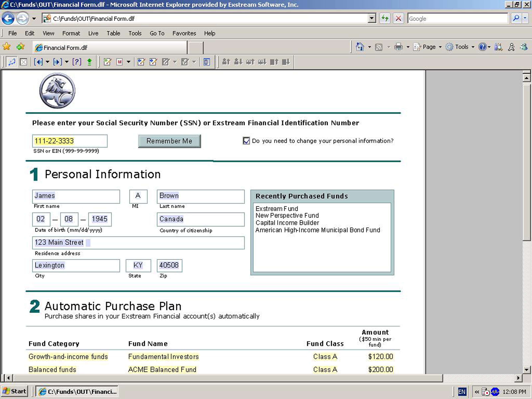
Task: Click the bracketed question mark toolbar icon
Action: click(x=76, y=62)
